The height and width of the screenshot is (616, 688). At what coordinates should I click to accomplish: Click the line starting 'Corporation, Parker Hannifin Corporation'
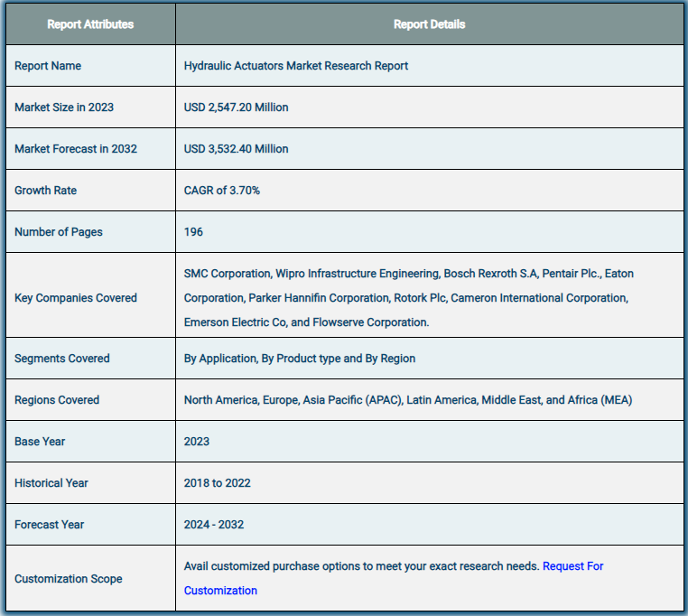pyautogui.click(x=406, y=298)
